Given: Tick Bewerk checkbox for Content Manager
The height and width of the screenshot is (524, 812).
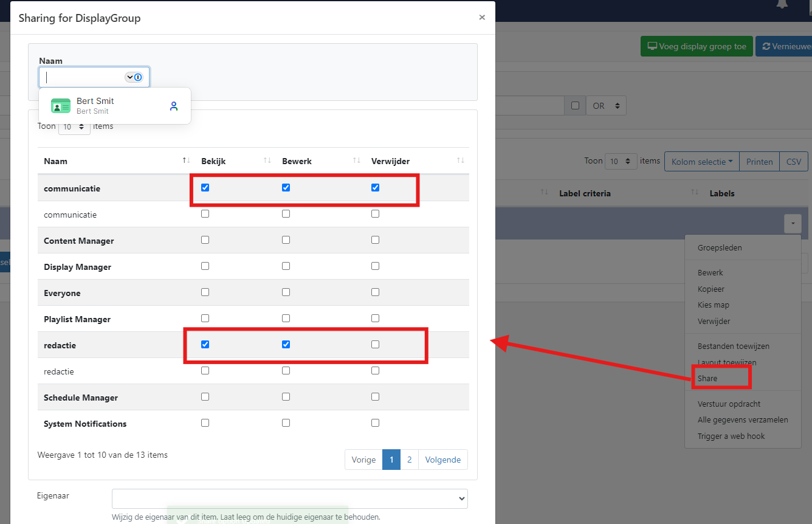Looking at the screenshot, I should [x=286, y=240].
